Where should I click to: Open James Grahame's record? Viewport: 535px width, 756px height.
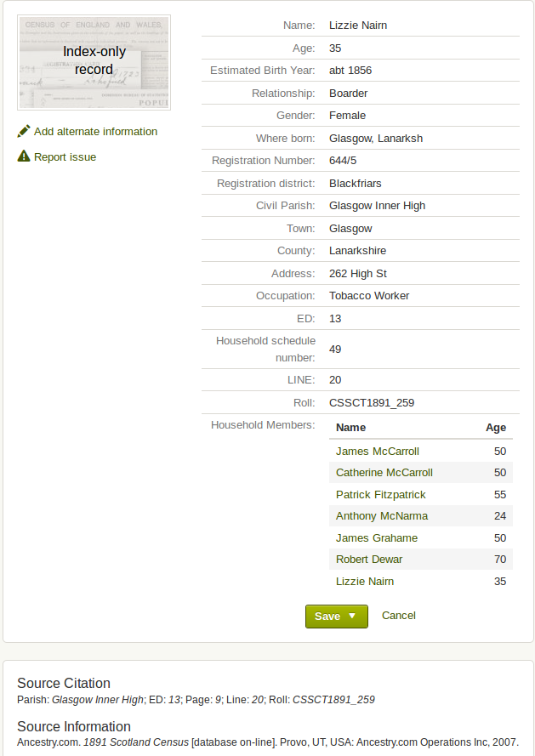click(377, 538)
